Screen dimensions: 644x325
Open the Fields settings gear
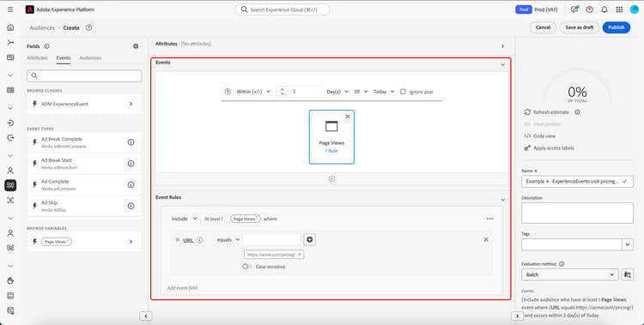point(136,46)
